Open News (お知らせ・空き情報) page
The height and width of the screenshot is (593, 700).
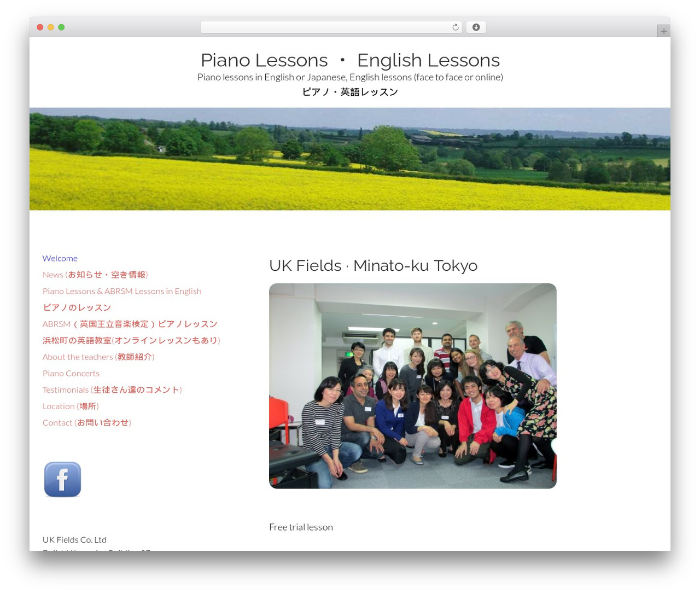coord(95,275)
